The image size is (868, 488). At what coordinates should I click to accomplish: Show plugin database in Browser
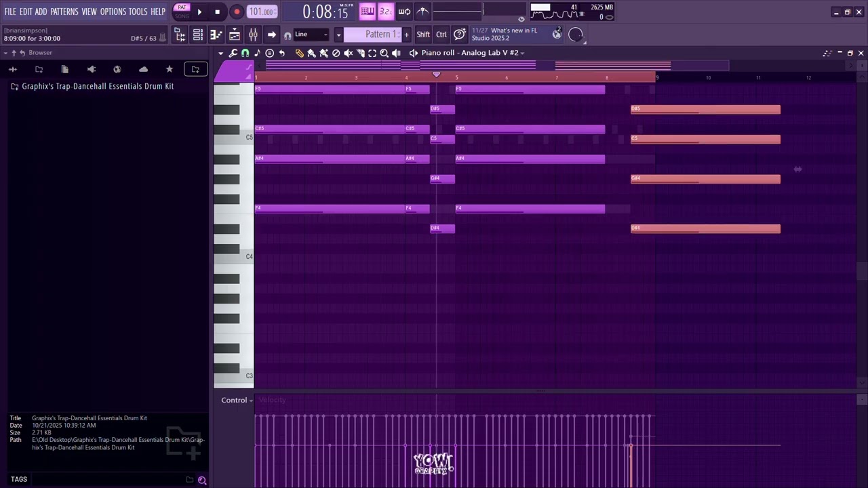92,69
